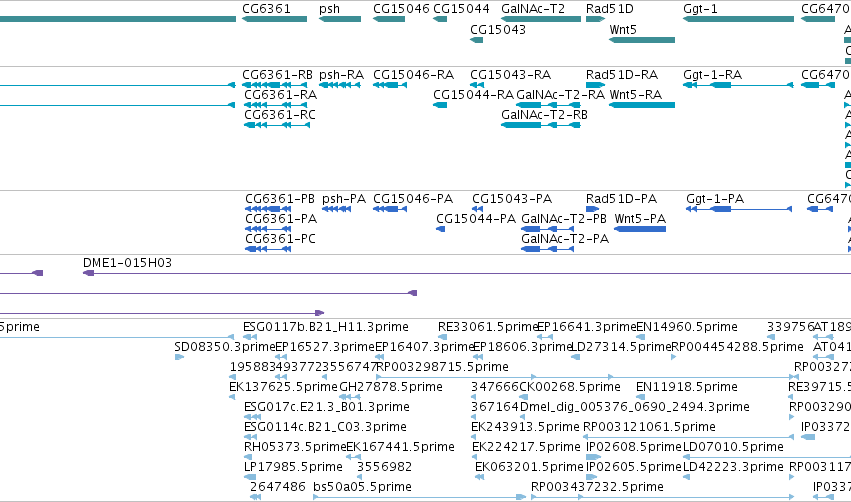Select the DME1-015H03 BAC clone
Viewport: 851px width, 502px height.
[467, 273]
